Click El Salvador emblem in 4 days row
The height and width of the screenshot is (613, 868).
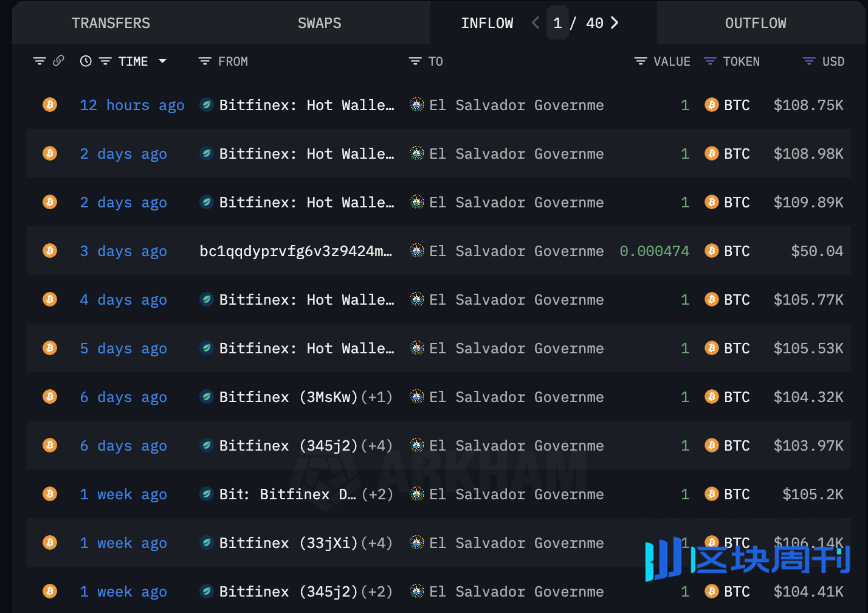417,299
